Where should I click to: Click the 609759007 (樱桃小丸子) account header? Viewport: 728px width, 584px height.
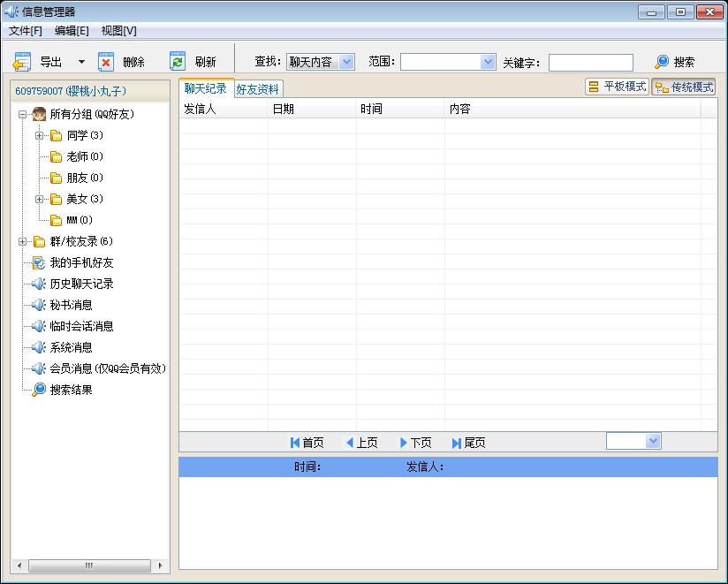(90, 91)
